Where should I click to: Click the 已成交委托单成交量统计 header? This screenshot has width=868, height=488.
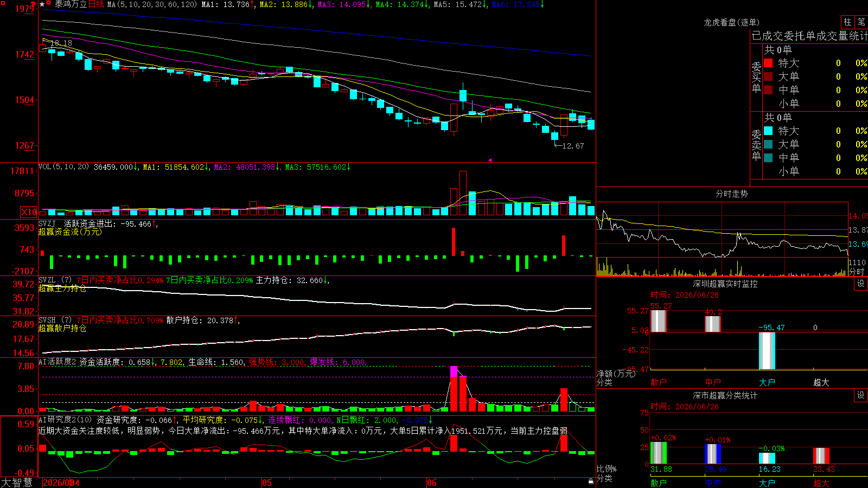pos(809,36)
